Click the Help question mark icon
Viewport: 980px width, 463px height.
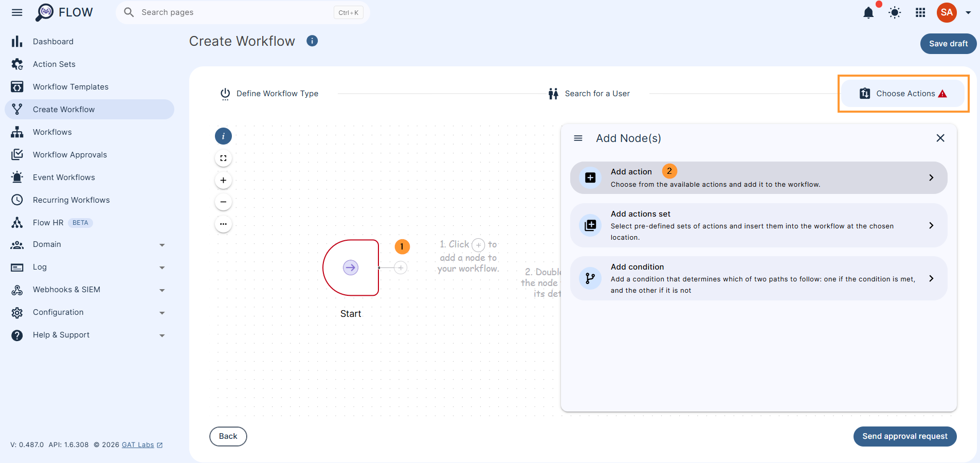[17, 335]
